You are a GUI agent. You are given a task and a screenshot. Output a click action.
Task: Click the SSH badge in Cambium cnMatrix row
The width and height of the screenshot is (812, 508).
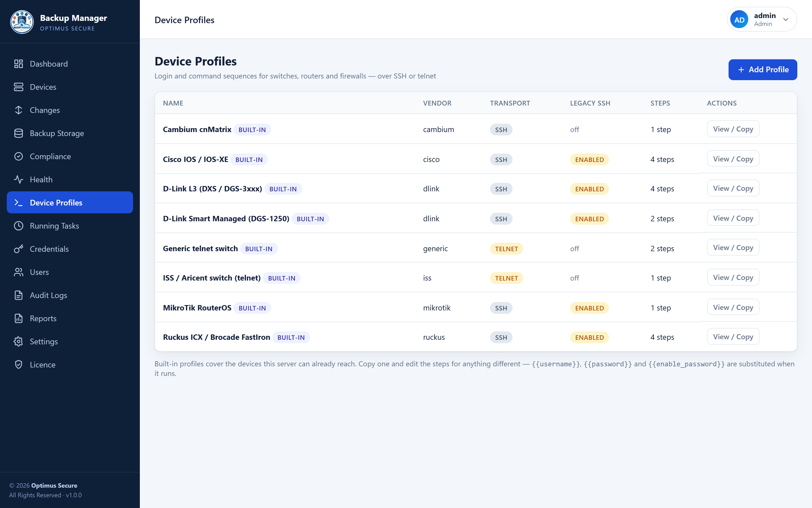pos(501,130)
